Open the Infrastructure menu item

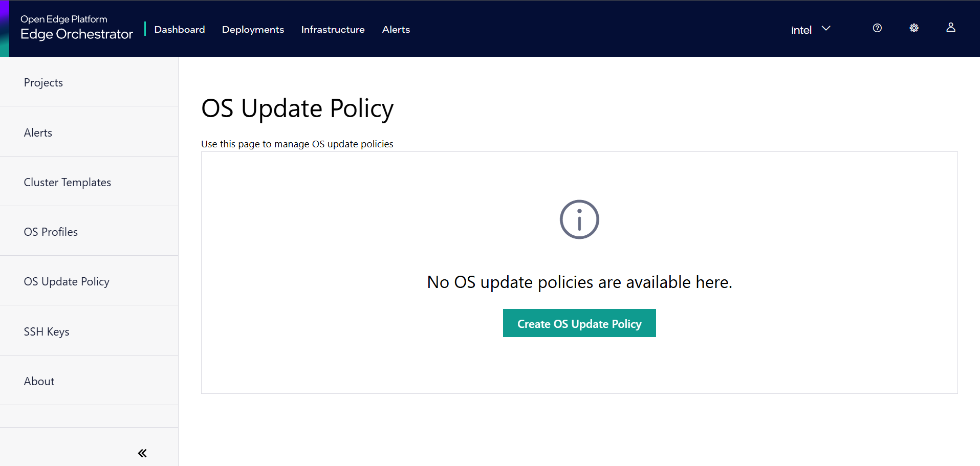tap(333, 29)
